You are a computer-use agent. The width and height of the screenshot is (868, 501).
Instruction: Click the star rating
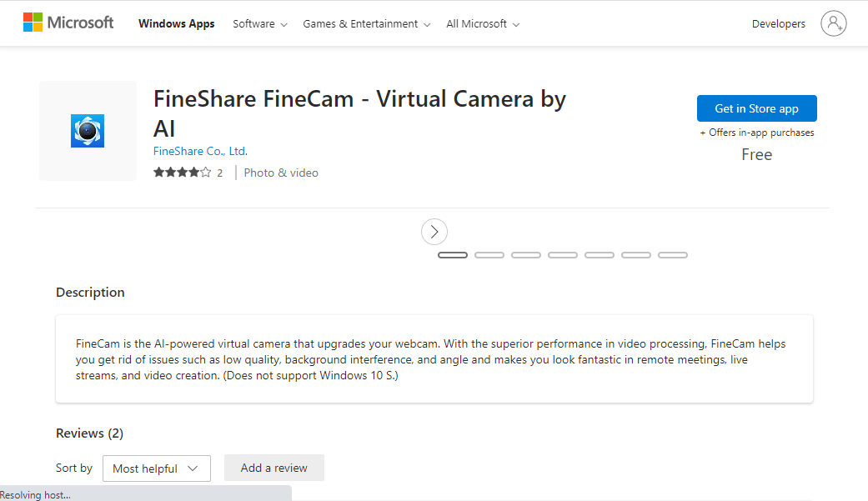[182, 173]
